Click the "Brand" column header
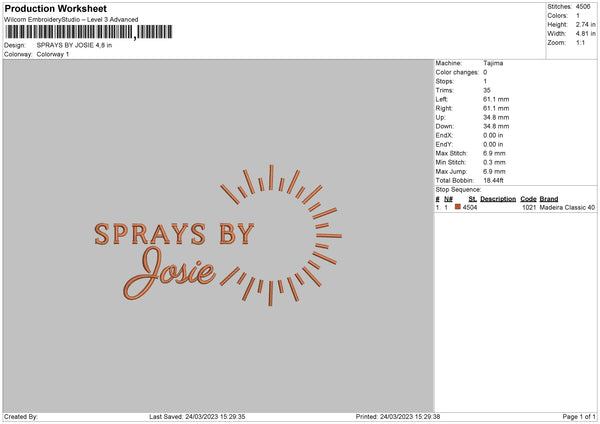Viewport: 600px width, 424px height. (549, 198)
